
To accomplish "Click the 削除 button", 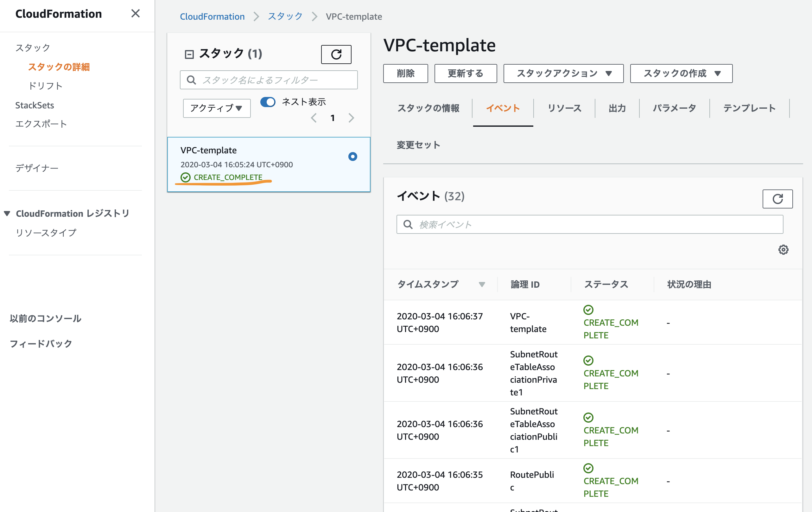I will point(405,73).
